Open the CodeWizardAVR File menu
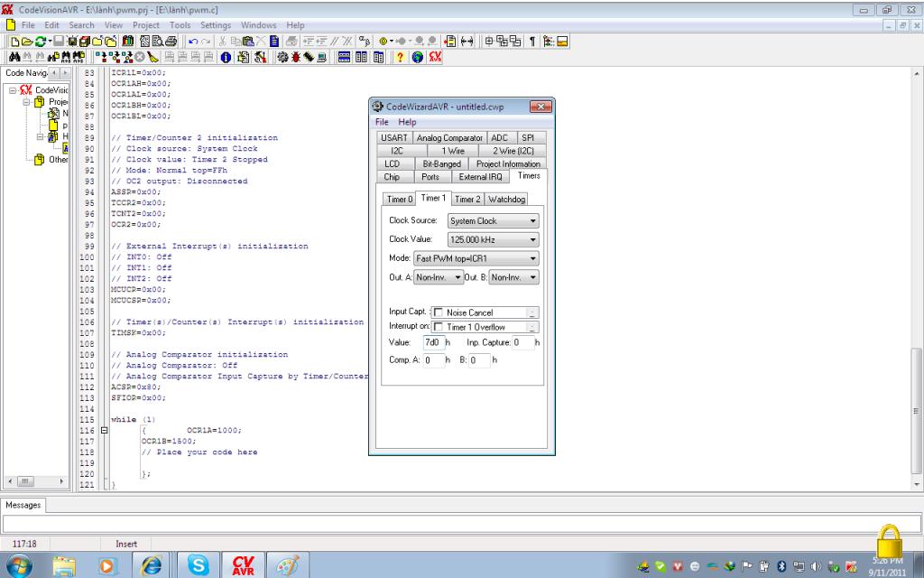 click(382, 122)
